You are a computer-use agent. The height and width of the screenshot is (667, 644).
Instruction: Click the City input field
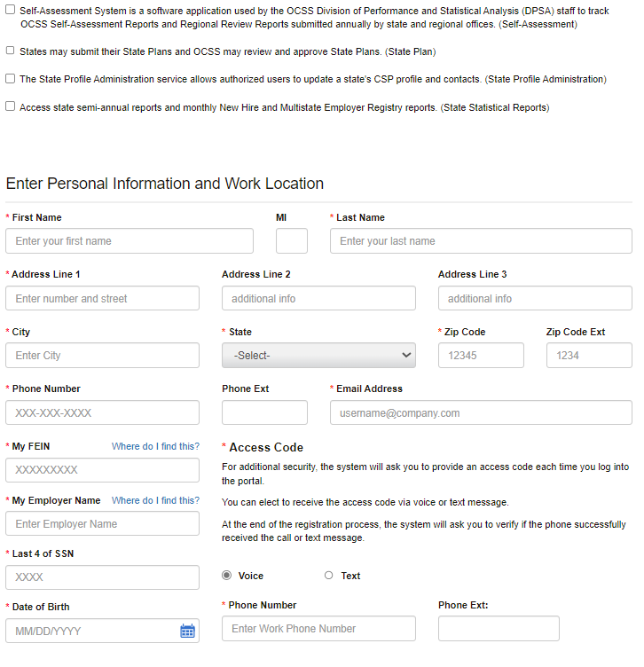(102, 356)
